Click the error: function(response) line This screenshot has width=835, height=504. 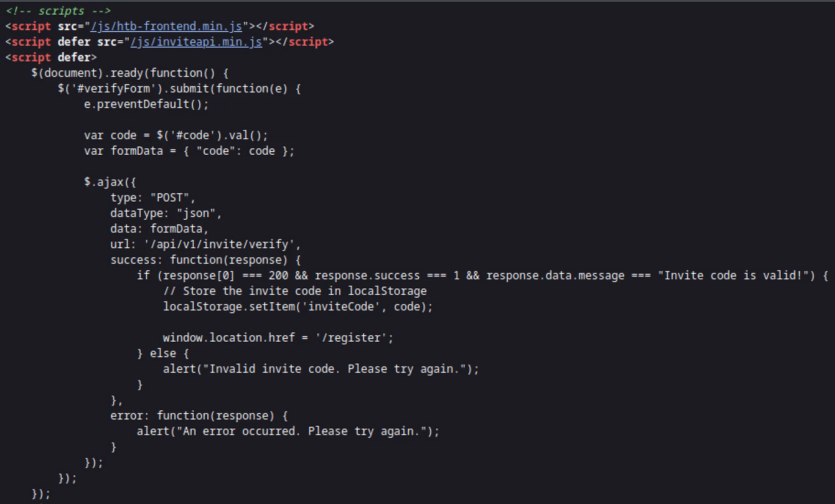click(199, 416)
